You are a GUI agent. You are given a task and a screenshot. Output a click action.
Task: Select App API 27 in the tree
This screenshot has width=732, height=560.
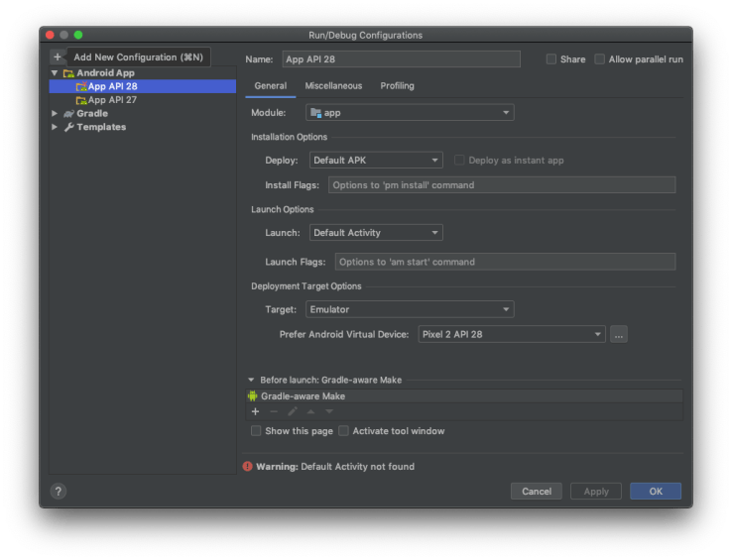[143, 100]
